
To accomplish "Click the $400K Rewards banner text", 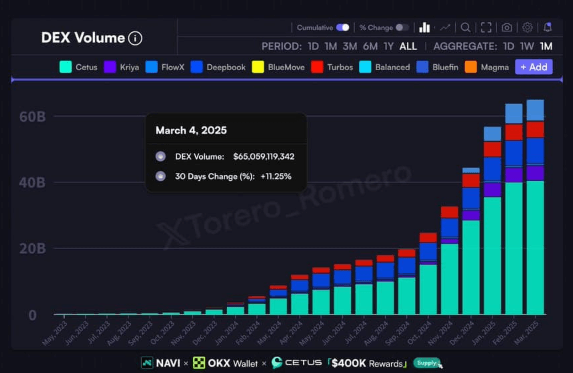I will (x=367, y=363).
